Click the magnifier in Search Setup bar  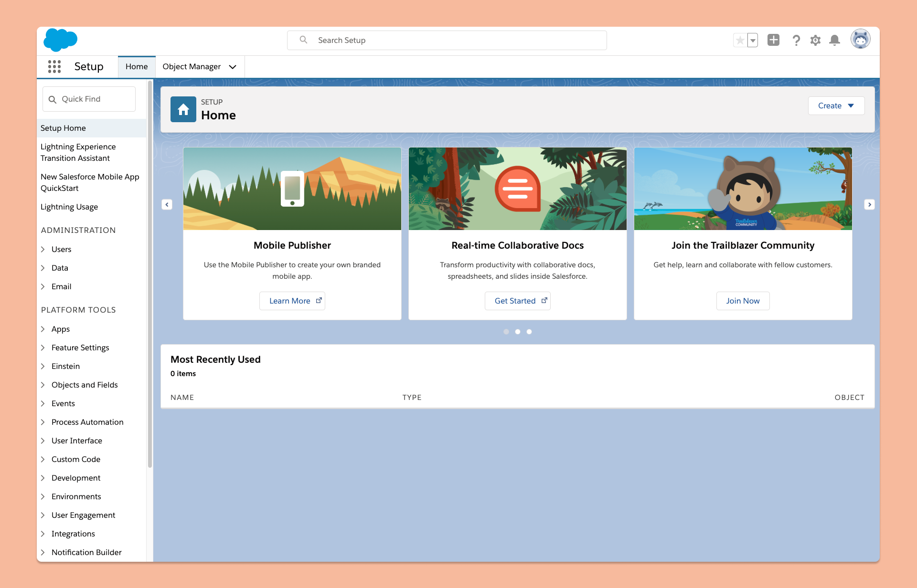(x=303, y=40)
